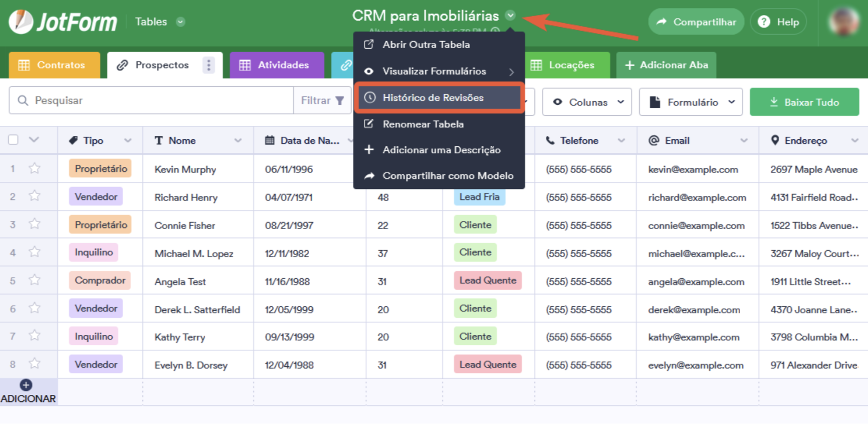Open the Tipo column dropdown arrow
The width and height of the screenshot is (868, 427).
(x=128, y=141)
